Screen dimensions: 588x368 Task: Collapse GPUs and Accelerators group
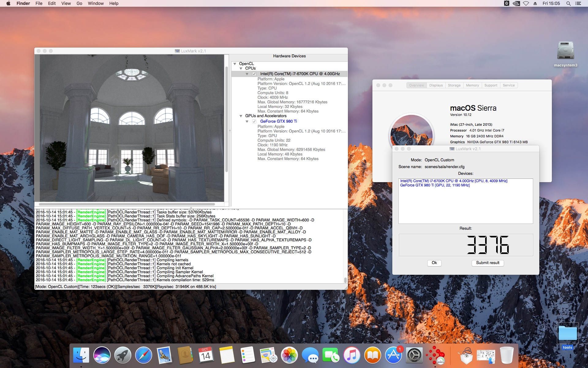coord(241,116)
